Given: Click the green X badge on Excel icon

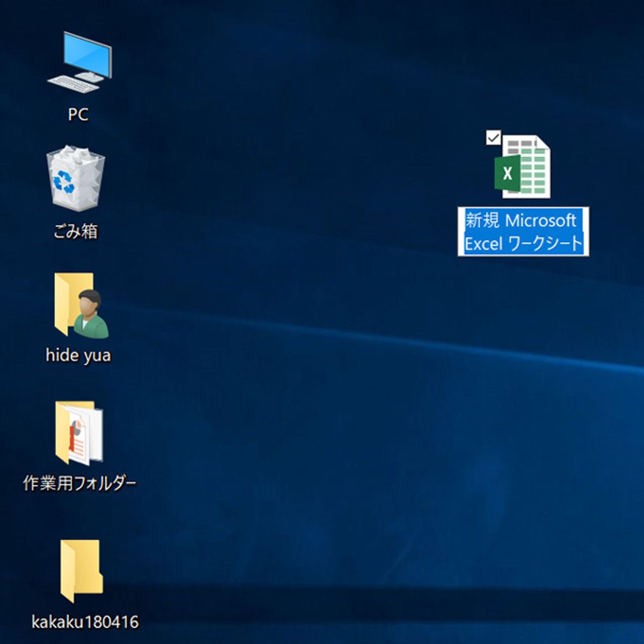Looking at the screenshot, I should (507, 173).
